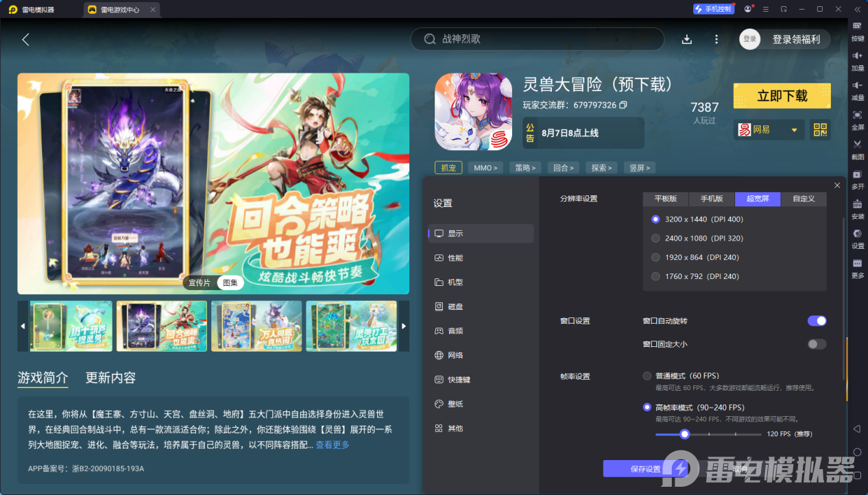Click the title bar pop-out window icon
868x495 pixels.
[784, 9]
